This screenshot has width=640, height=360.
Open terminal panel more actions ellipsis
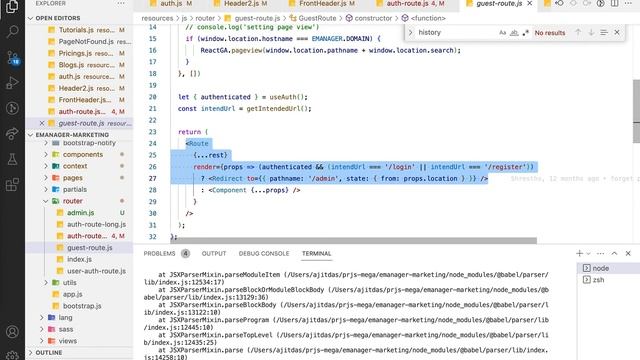click(600, 253)
